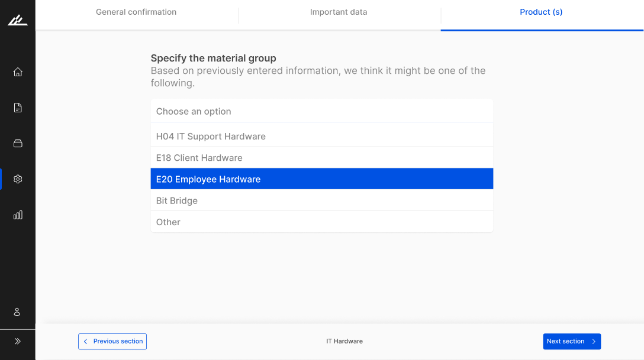Open the Product (s) tab
The width and height of the screenshot is (644, 360).
(x=541, y=12)
